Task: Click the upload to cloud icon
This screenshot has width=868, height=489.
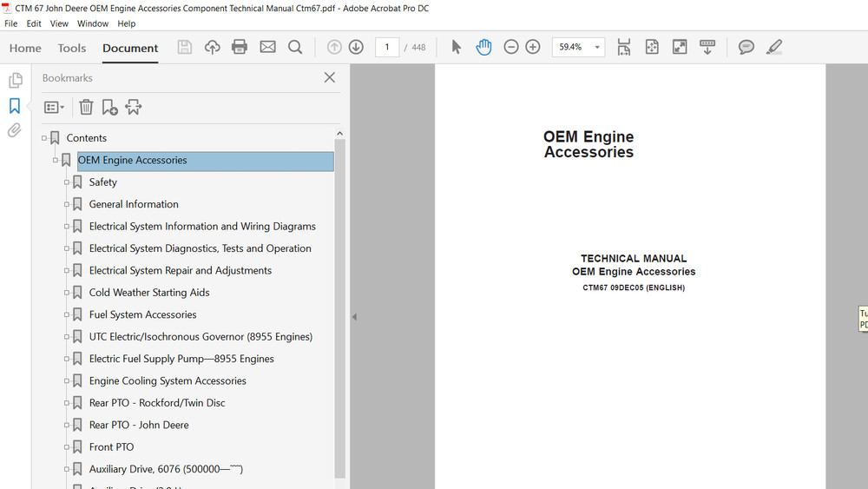Action: click(212, 47)
